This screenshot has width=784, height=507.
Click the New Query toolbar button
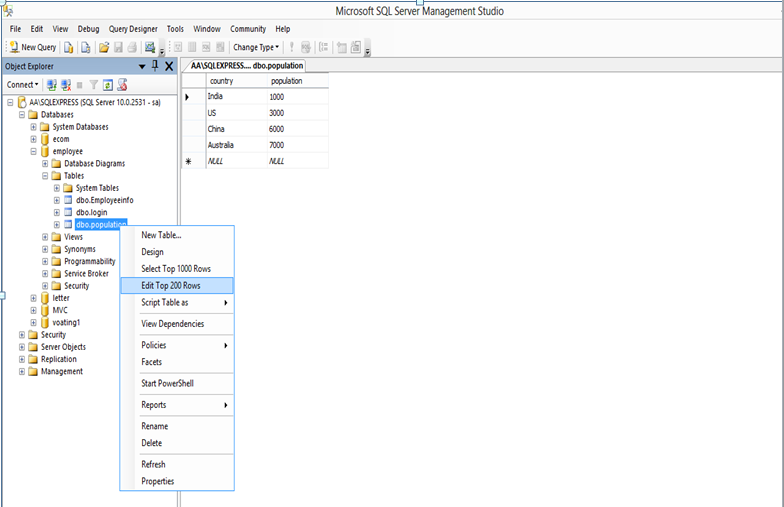(33, 48)
